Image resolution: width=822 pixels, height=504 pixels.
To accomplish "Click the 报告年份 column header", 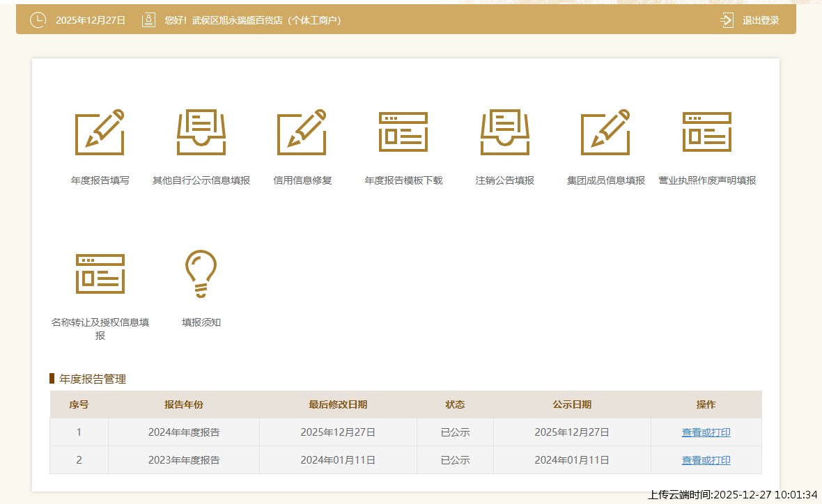I will 184,404.
